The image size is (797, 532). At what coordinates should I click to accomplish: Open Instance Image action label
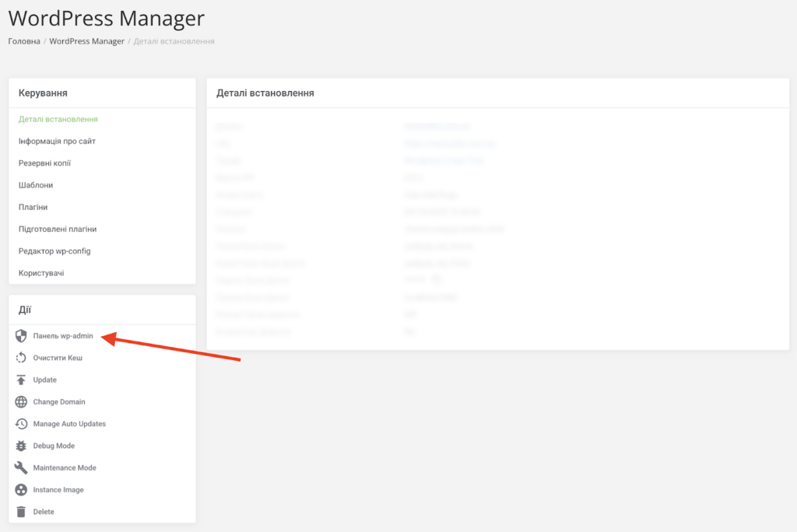click(58, 490)
